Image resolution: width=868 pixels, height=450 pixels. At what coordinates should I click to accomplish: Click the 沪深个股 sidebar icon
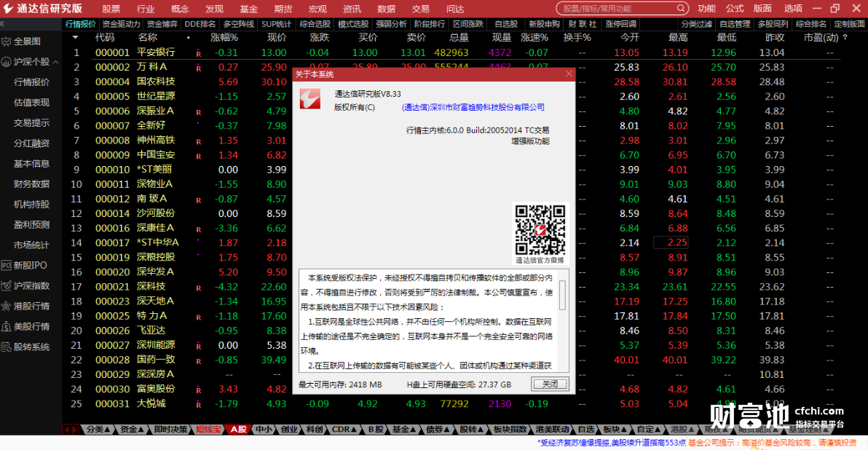pos(6,62)
